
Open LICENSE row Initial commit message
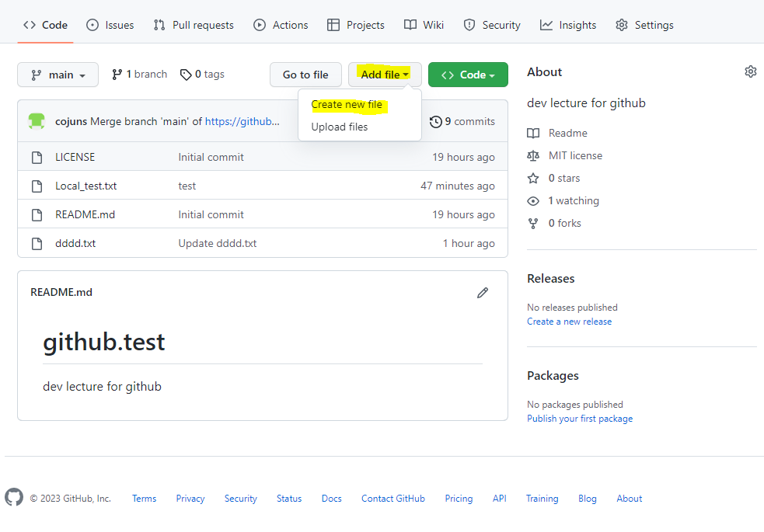click(211, 157)
